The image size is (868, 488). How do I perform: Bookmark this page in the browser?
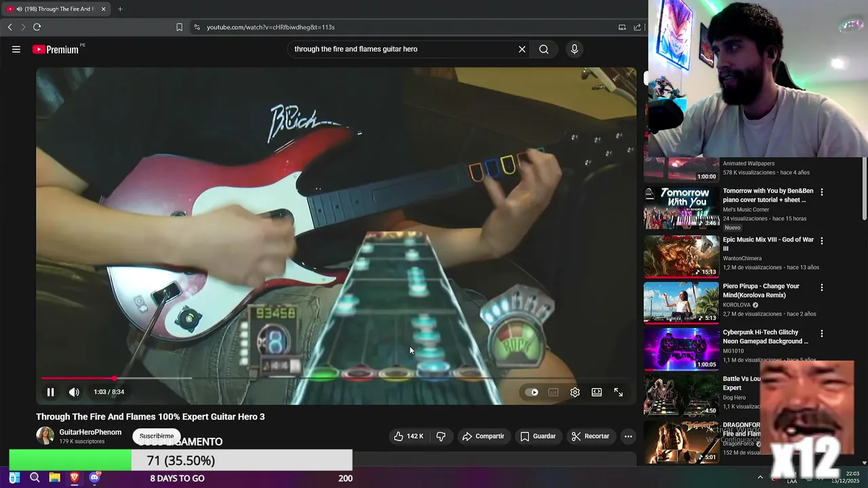pos(179,27)
